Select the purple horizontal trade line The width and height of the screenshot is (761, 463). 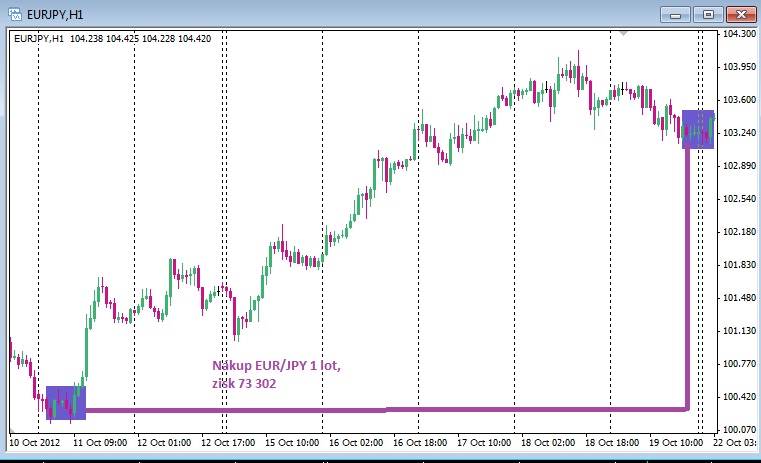[386, 410]
